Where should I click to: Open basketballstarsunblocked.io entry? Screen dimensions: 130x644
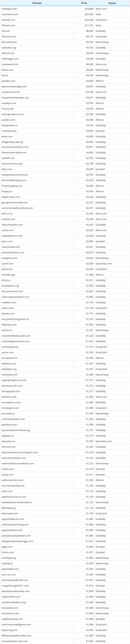[x=17, y=502]
